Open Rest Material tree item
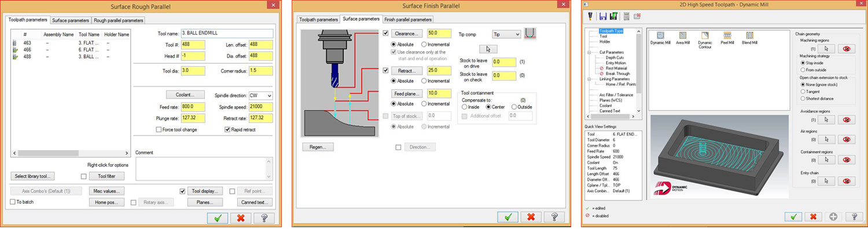 pos(617,68)
